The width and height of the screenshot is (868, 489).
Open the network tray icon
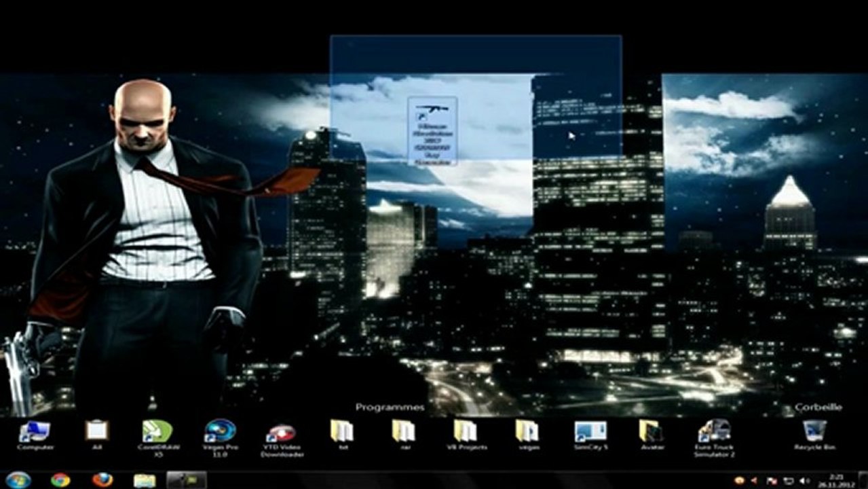pyautogui.click(x=789, y=481)
